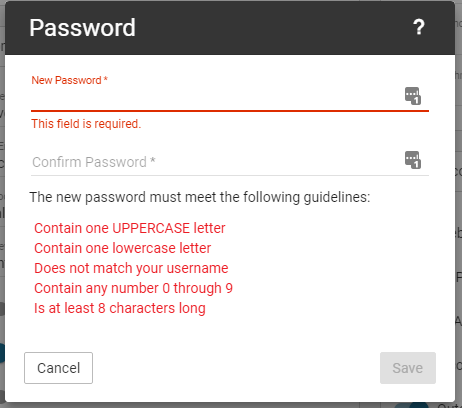Click the password guidelines heading sentence
This screenshot has height=408, width=462.
[x=200, y=197]
